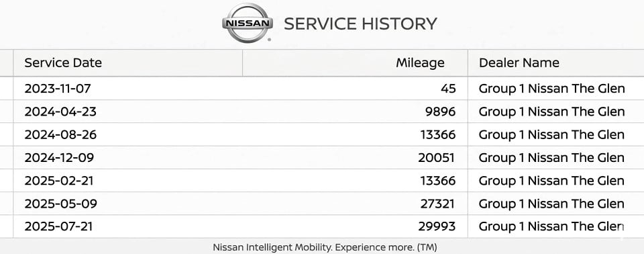Select the mileage value 9896

click(440, 112)
